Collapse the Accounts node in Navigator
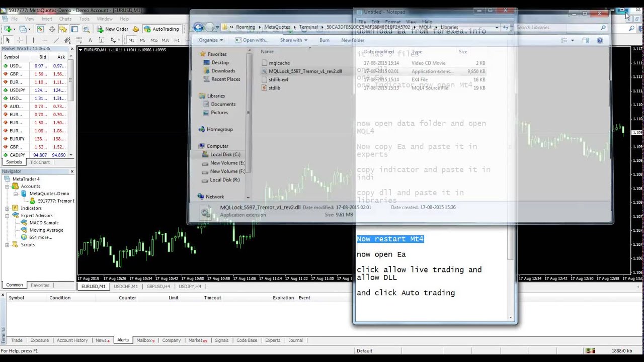 pos(8,187)
